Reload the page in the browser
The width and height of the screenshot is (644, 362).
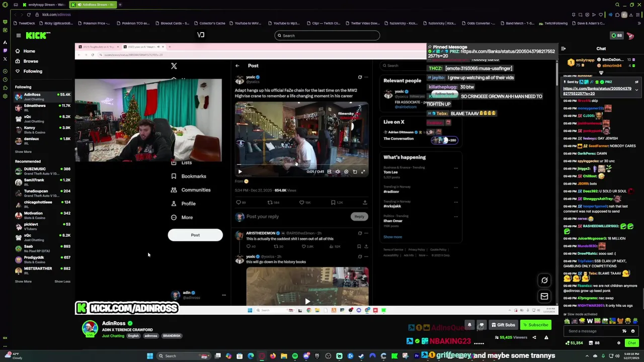(29, 15)
